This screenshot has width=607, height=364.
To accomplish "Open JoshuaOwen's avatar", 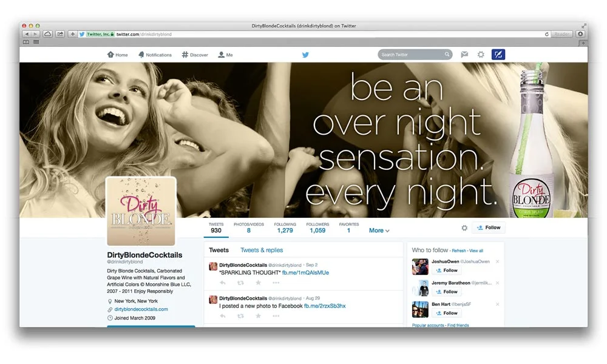I will point(420,266).
